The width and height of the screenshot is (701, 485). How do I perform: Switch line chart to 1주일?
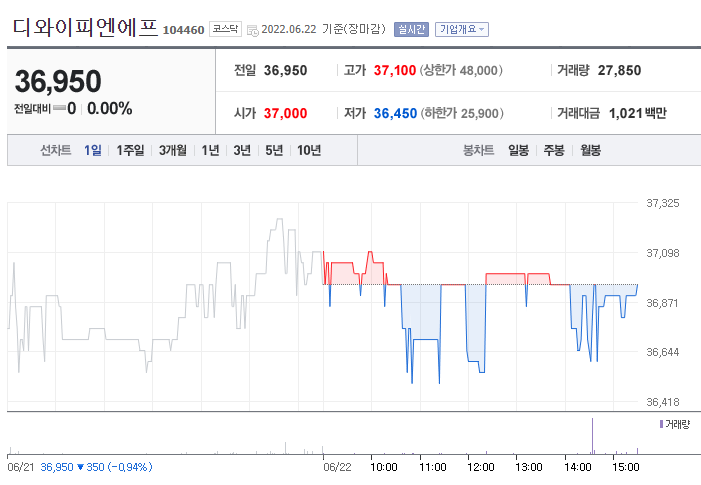click(130, 150)
